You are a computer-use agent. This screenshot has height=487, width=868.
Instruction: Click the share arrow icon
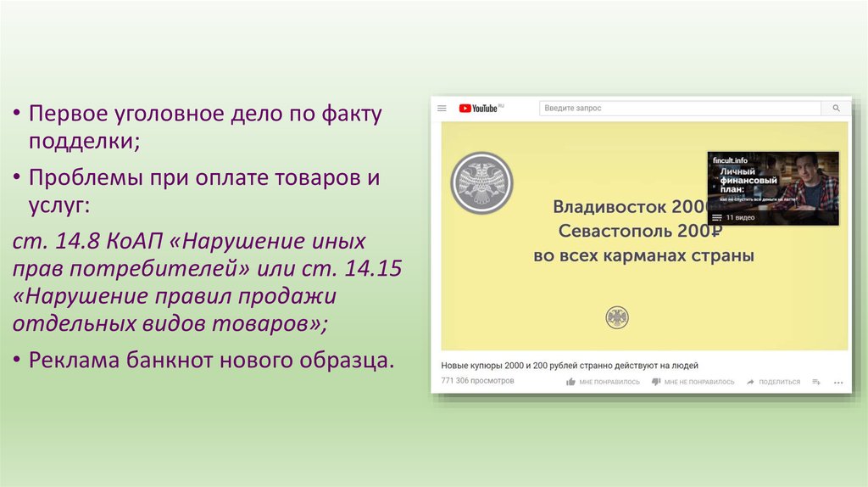pyautogui.click(x=751, y=382)
